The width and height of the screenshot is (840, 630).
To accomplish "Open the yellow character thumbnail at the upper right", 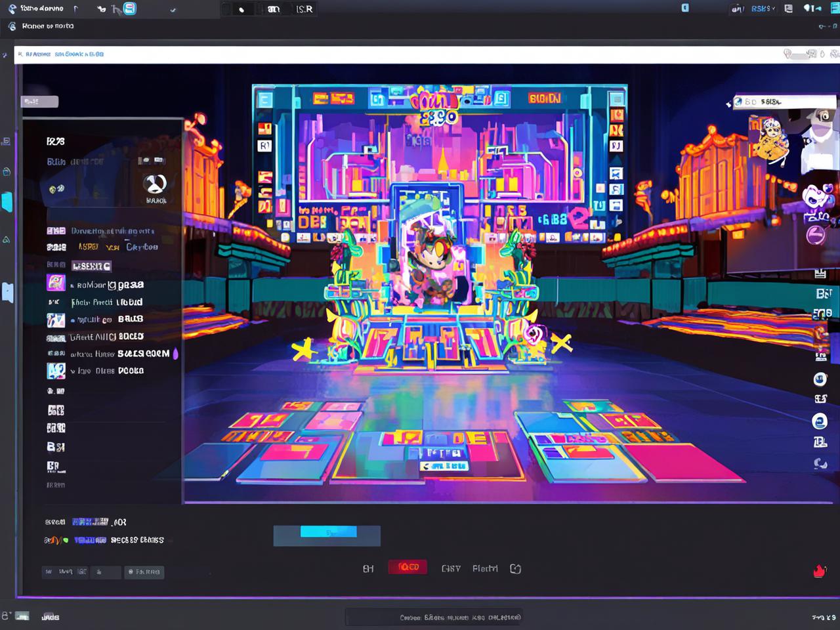I will 769,139.
